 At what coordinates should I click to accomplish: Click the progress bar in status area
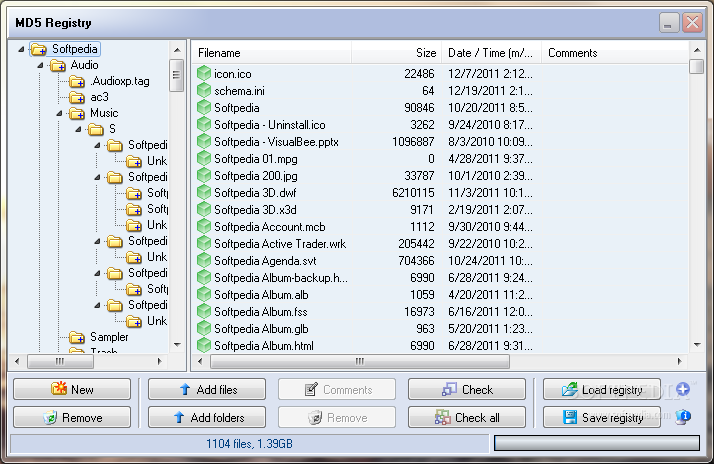pos(597,443)
